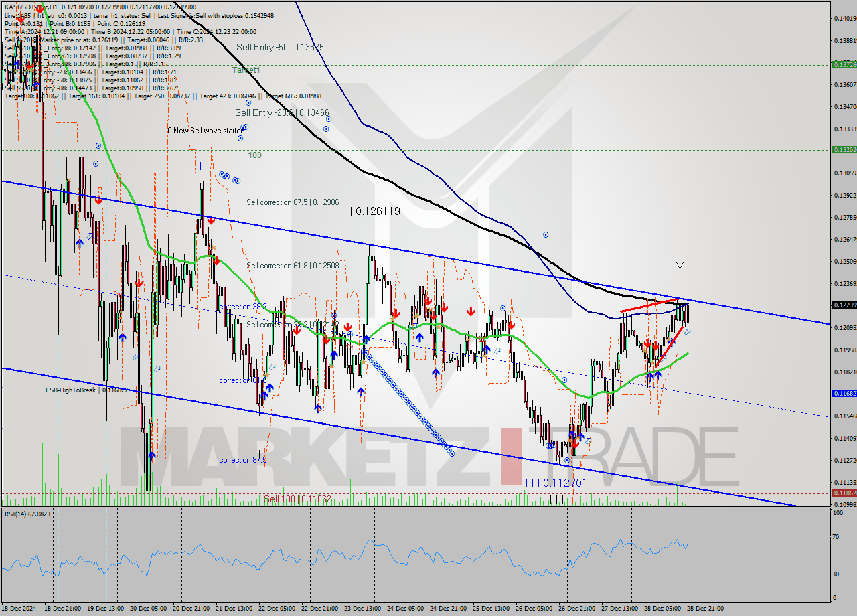Click price axis value 0.13333

coord(844,129)
